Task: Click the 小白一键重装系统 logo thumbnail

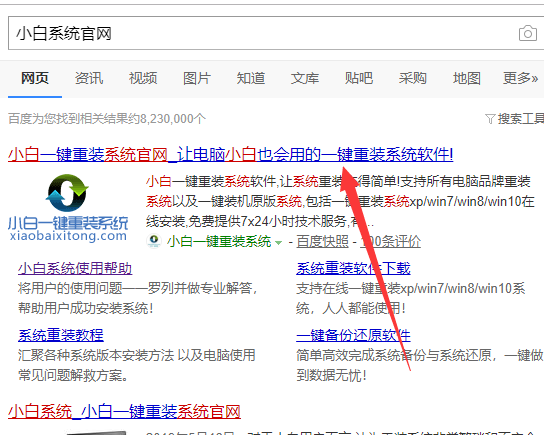Action: point(68,208)
